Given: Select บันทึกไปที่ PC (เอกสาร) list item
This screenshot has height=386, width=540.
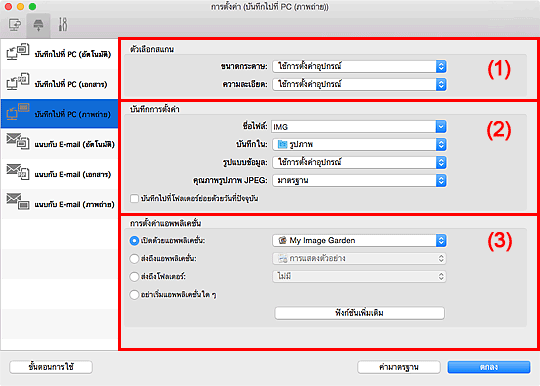Looking at the screenshot, I should pyautogui.click(x=59, y=84).
